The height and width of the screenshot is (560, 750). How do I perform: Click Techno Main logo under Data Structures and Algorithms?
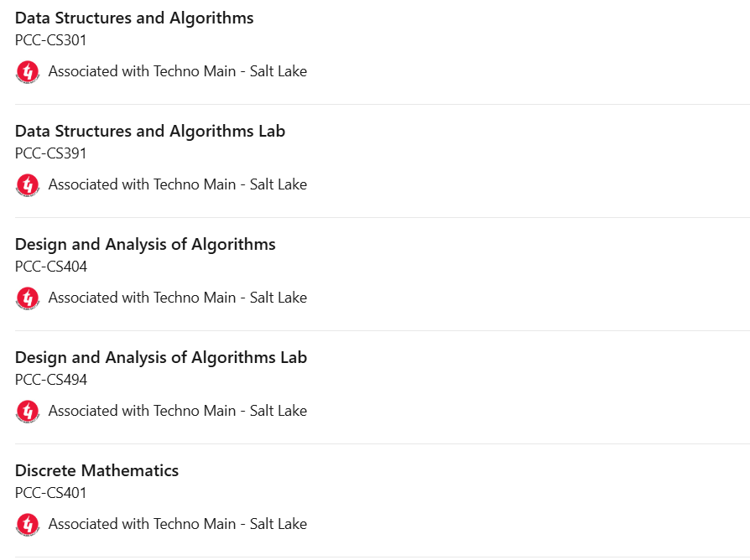click(28, 72)
